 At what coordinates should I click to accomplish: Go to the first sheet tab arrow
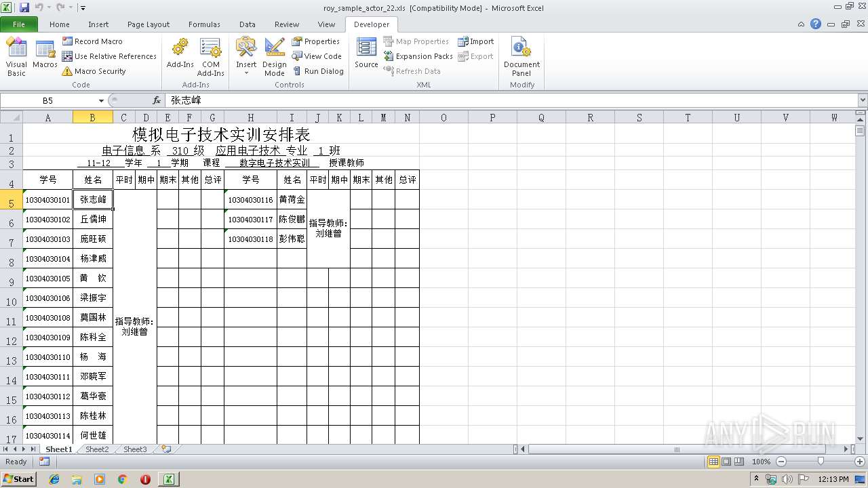[6, 449]
